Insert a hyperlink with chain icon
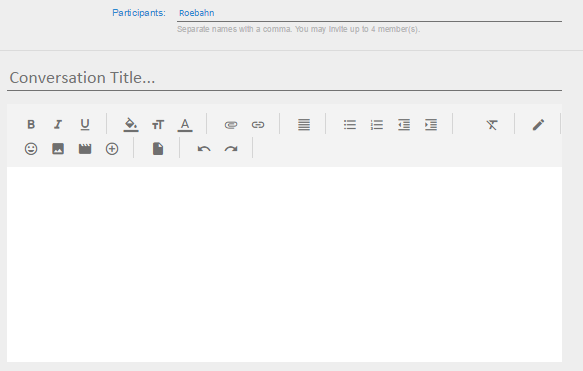 click(258, 125)
